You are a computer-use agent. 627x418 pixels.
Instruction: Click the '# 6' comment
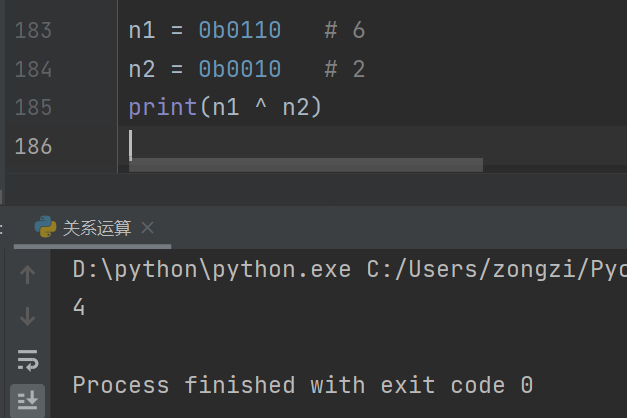pyautogui.click(x=345, y=30)
